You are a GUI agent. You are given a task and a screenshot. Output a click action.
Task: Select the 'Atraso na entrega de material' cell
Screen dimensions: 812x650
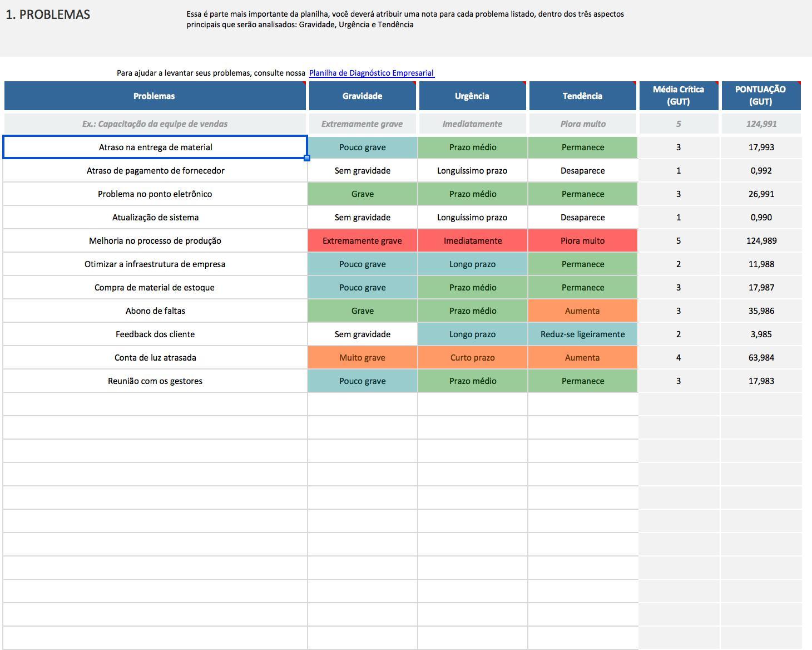click(155, 147)
